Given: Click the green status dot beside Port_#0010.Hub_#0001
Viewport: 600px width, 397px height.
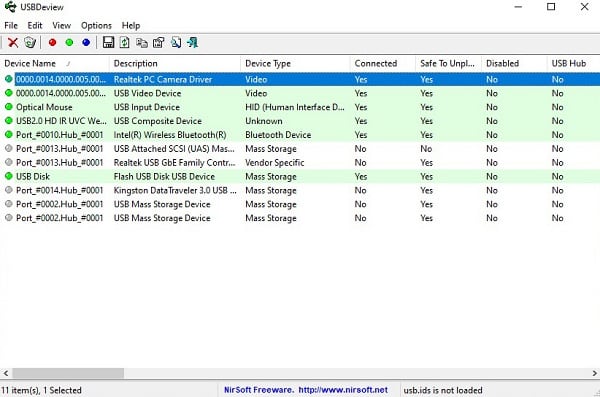Looking at the screenshot, I should coord(9,135).
